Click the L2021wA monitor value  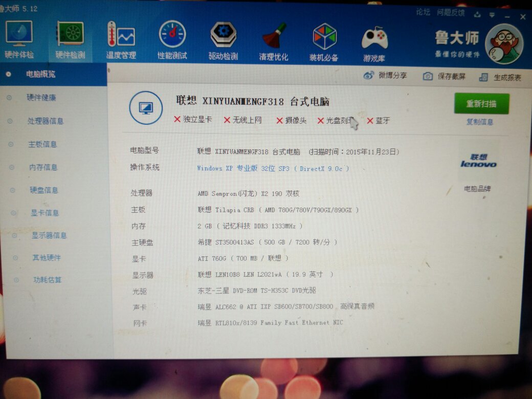pyautogui.click(x=265, y=275)
